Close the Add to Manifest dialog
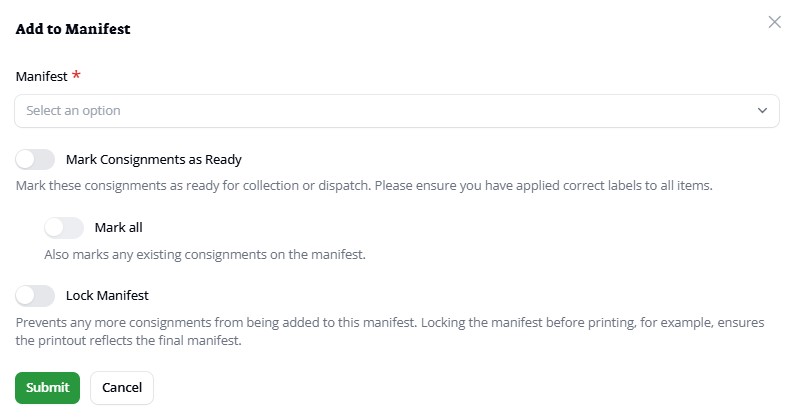This screenshot has height=417, width=790. (774, 22)
